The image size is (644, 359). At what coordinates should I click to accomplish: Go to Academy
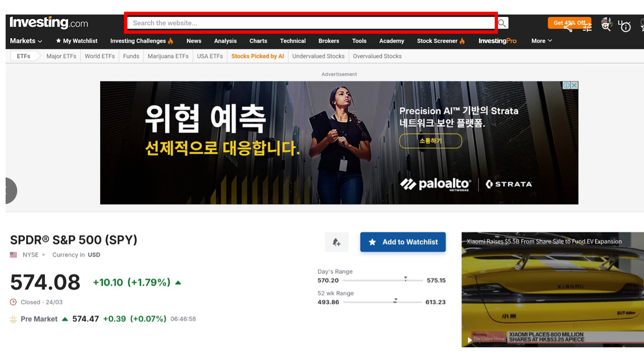point(392,41)
